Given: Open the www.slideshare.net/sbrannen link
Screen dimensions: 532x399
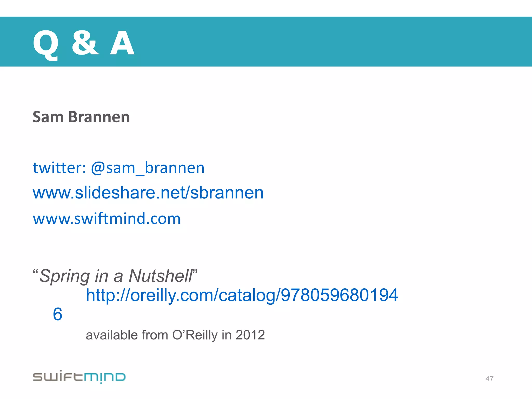Looking at the screenshot, I should pos(148,193).
